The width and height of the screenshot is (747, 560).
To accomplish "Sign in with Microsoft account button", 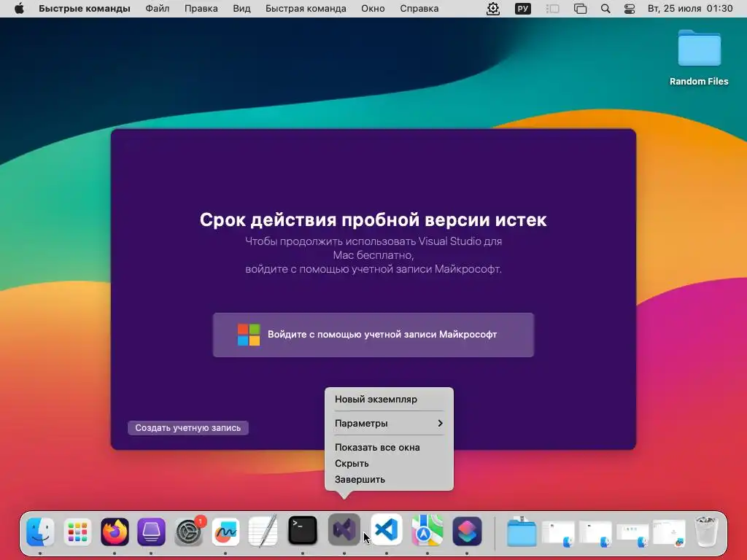I will click(373, 335).
